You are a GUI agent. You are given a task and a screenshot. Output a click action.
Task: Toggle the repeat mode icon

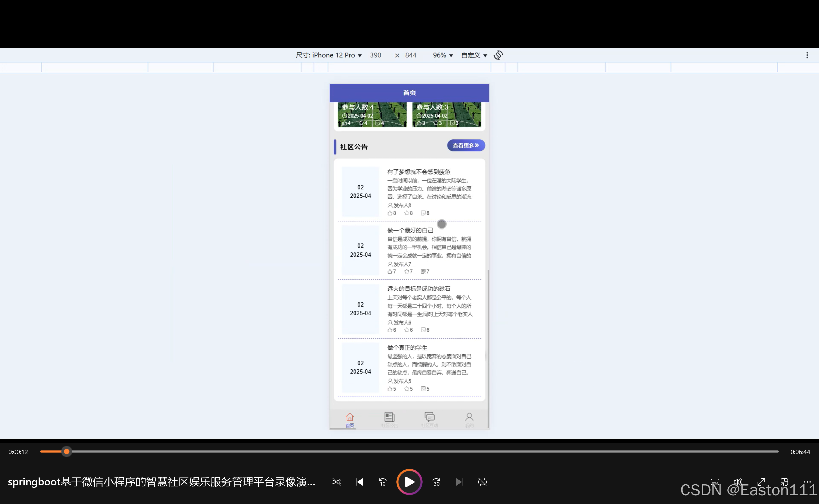[x=482, y=482]
